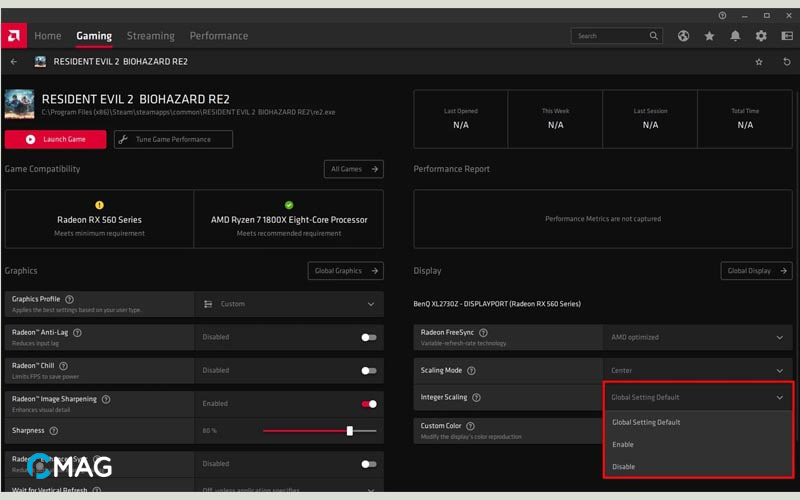Click help icon next to Radeon Anti-Lag
The height and width of the screenshot is (500, 800).
pyautogui.click(x=77, y=332)
